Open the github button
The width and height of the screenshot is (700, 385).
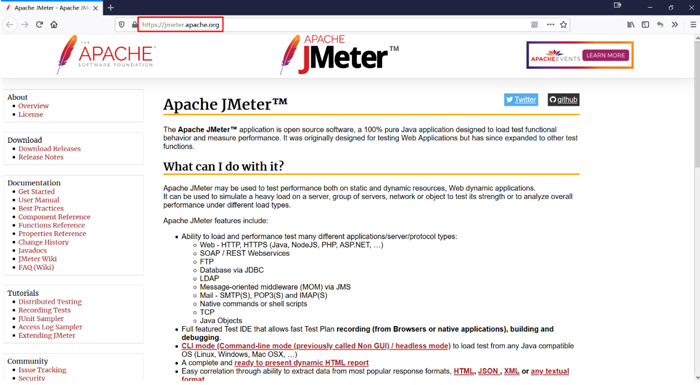563,100
